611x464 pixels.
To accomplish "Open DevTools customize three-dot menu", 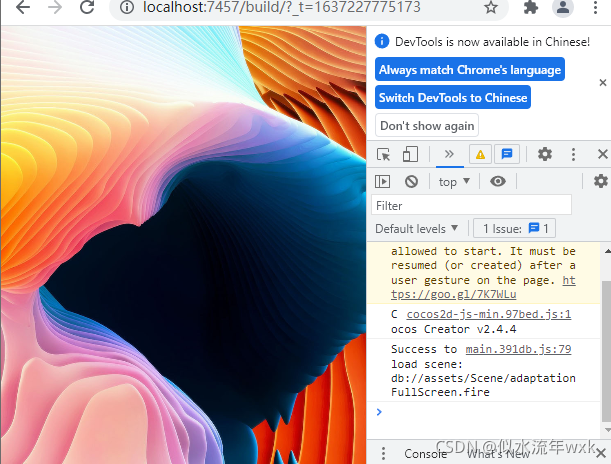I will pos(573,154).
